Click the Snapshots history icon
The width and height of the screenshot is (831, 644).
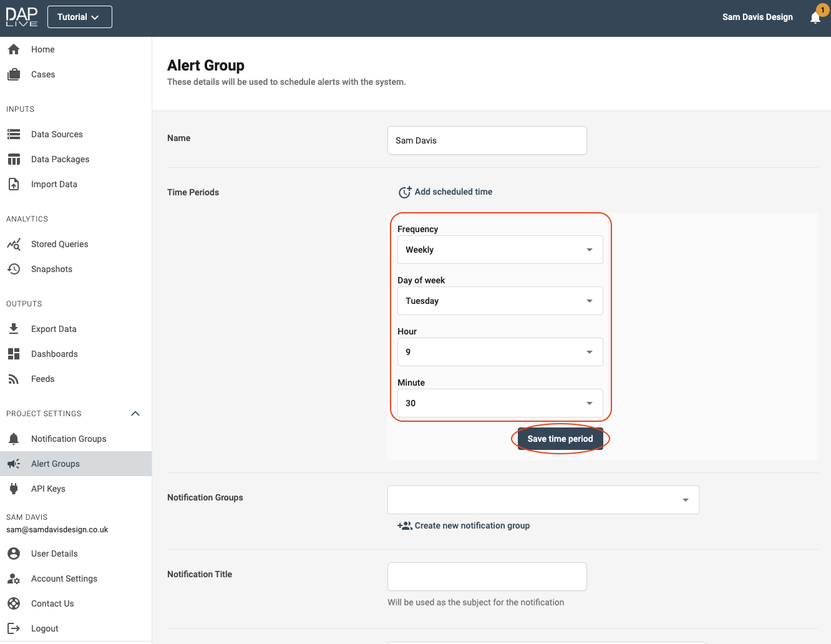coord(14,269)
